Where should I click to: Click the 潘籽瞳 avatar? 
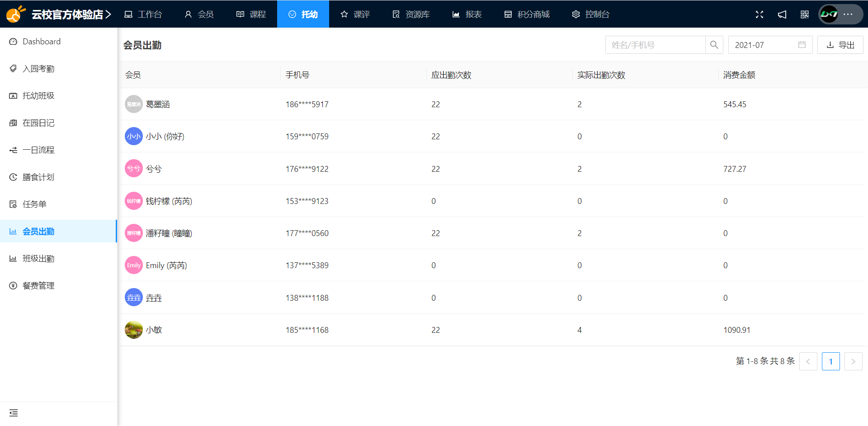[134, 233]
